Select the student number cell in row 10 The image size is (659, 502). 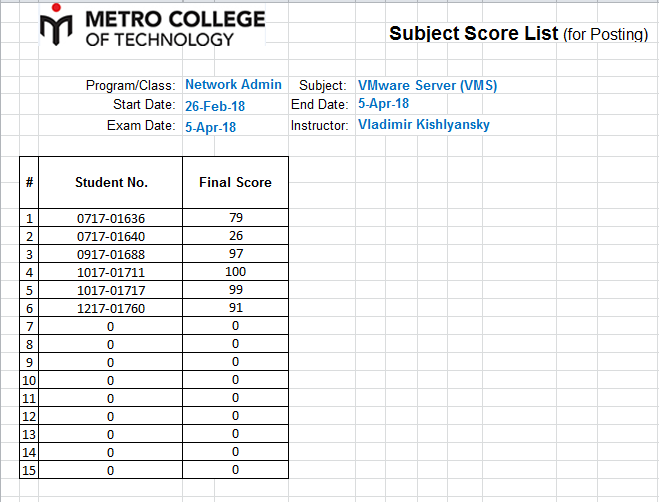pyautogui.click(x=111, y=380)
